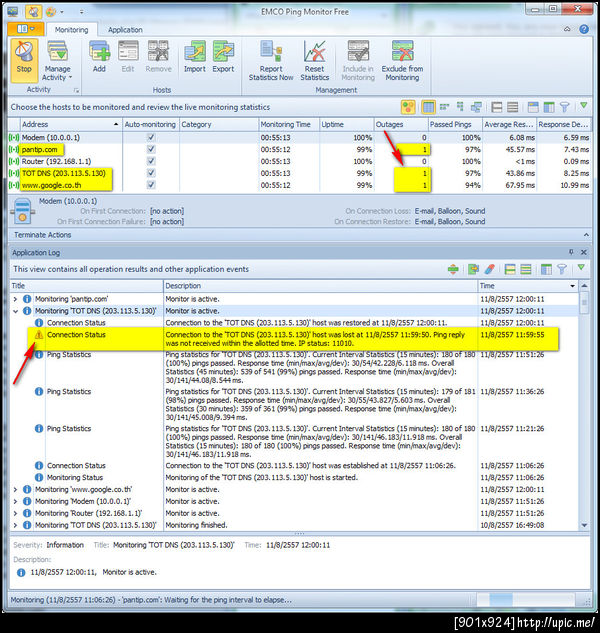The width and height of the screenshot is (600, 633).
Task: Sort hosts by the Outages column
Action: coord(401,124)
